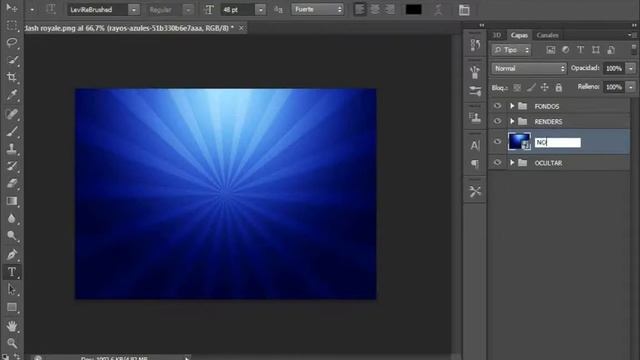Screen dimensions: 640x360
Task: Open the tool presets scissors-wrench icon
Action: pyautogui.click(x=475, y=191)
